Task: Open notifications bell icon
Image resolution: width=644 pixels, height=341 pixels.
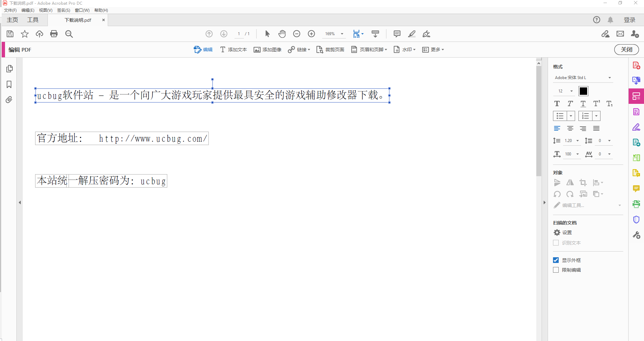Action: [611, 20]
